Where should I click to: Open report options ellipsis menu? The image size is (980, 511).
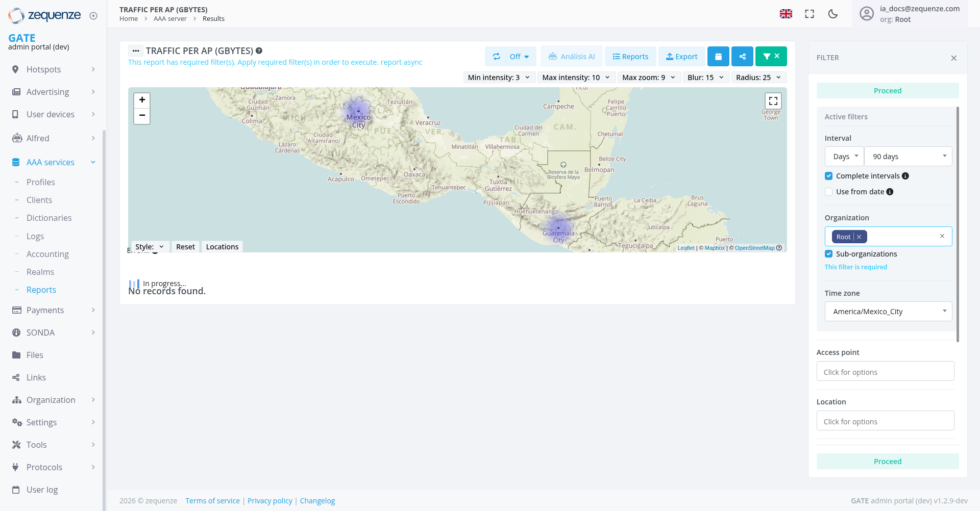(x=136, y=51)
